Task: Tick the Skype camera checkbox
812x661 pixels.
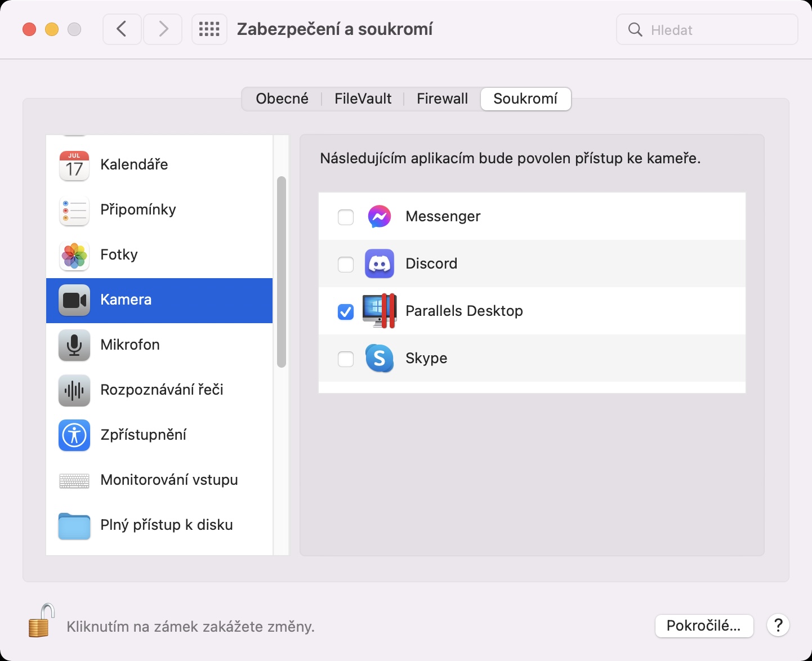Action: tap(346, 359)
